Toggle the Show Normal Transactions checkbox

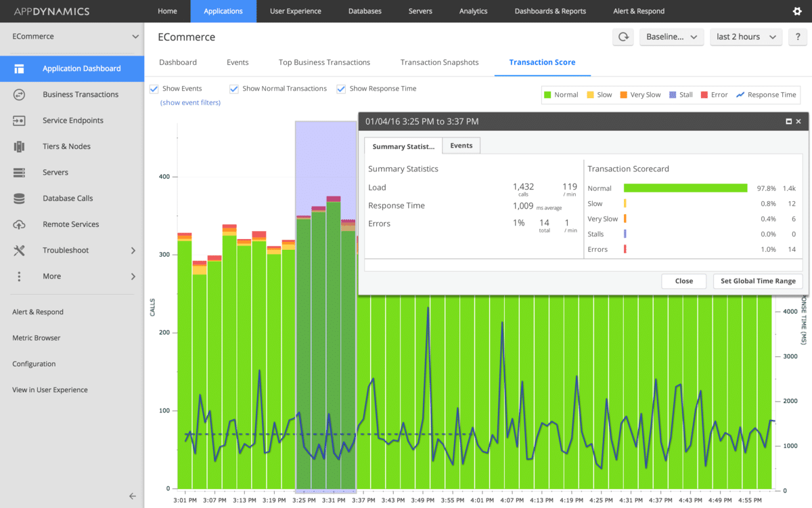234,89
